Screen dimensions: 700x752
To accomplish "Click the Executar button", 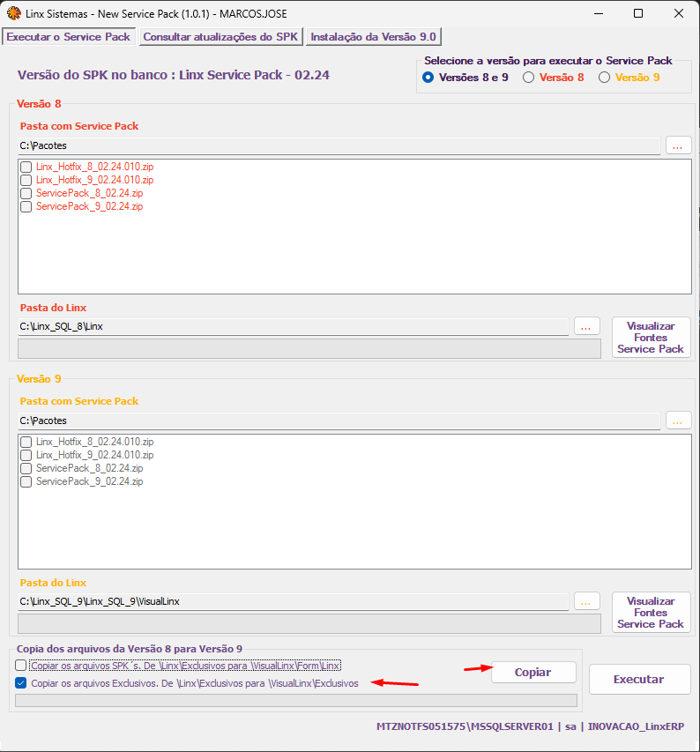I will pyautogui.click(x=639, y=679).
